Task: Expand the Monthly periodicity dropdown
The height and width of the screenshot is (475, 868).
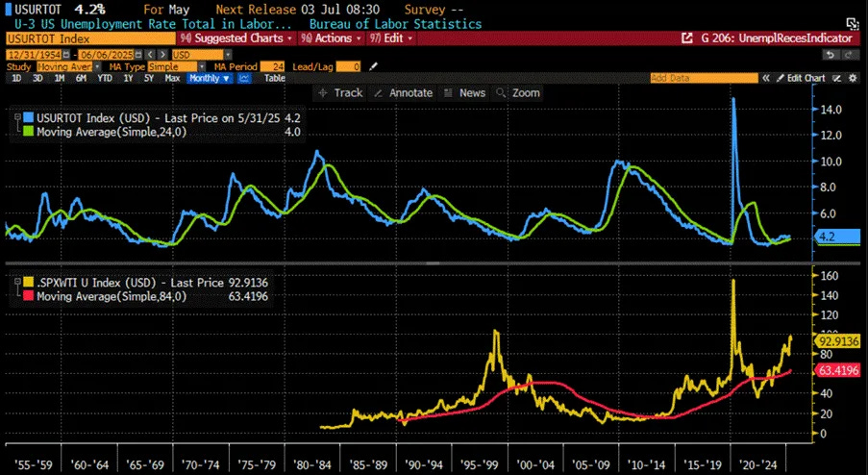Action: [210, 78]
